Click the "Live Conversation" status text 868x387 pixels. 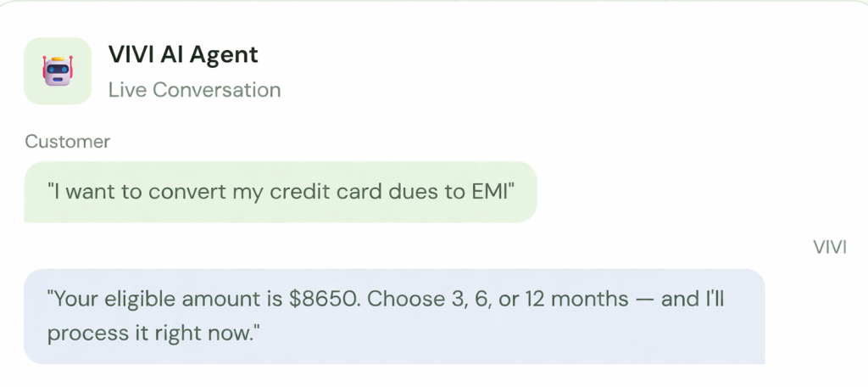(194, 89)
